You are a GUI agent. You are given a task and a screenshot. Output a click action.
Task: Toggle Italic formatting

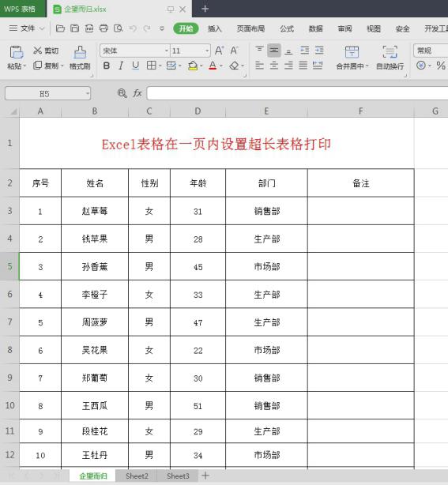click(x=121, y=66)
